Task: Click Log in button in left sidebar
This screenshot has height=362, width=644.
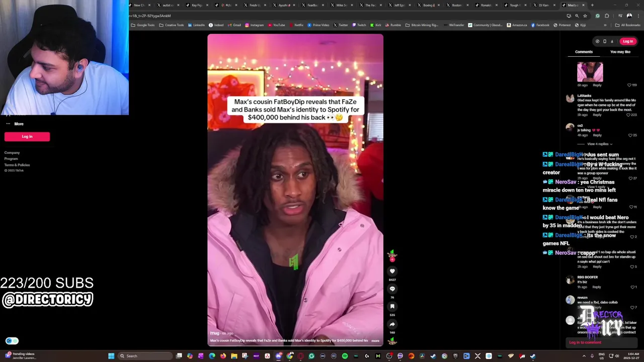Action: point(27,136)
